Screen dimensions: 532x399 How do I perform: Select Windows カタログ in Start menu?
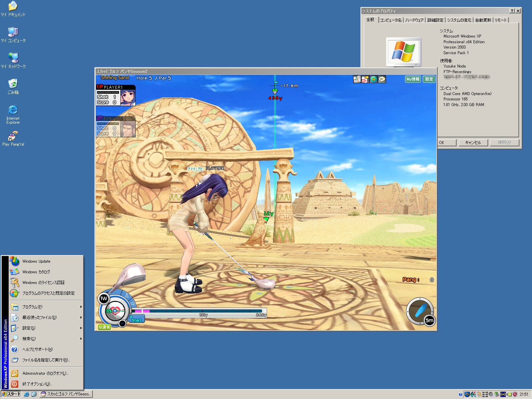click(x=46, y=272)
